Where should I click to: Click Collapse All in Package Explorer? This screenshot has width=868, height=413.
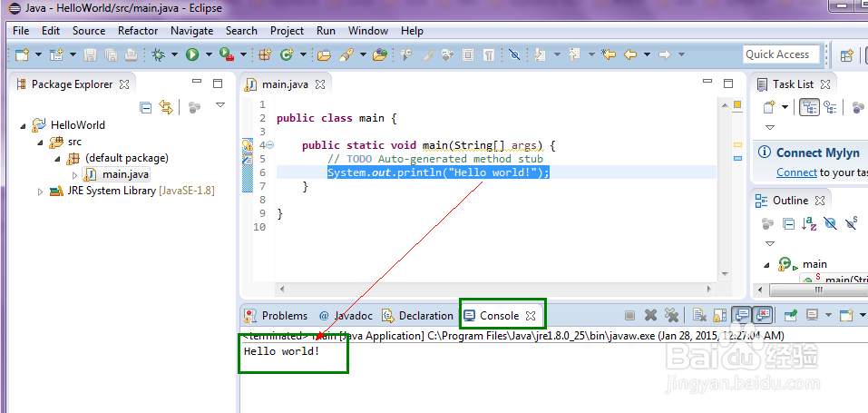click(146, 107)
